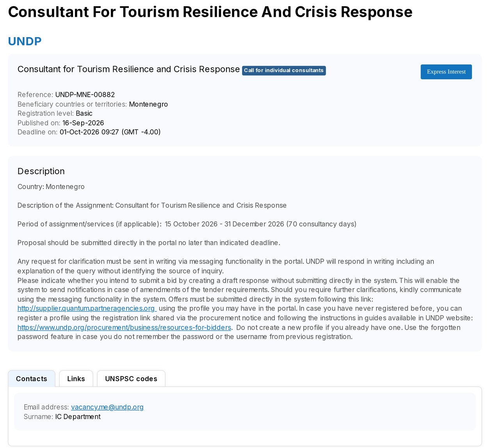Image resolution: width=488 pixels, height=448 pixels.
Task: Select the UNSPSC codes tab
Action: pos(131,379)
